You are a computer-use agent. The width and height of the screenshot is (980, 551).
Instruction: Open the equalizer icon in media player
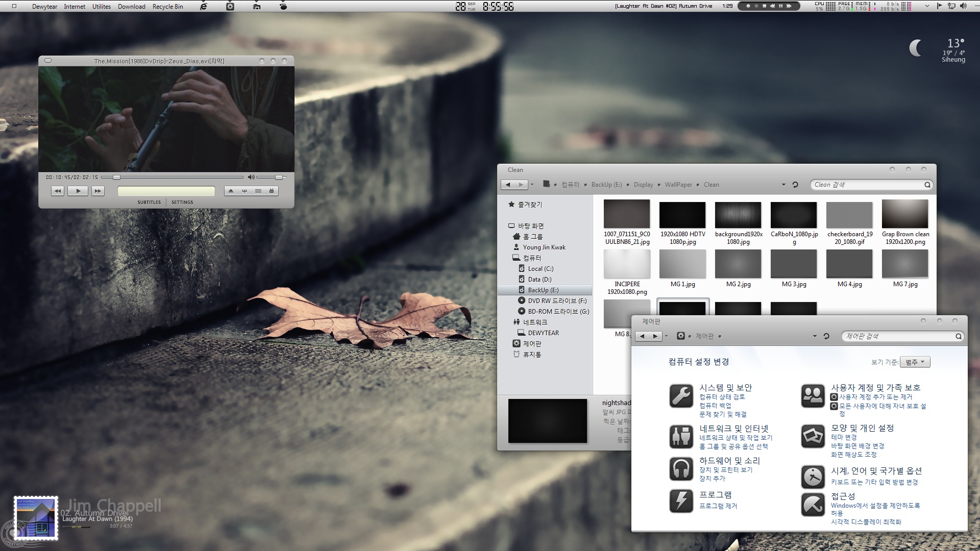click(x=244, y=191)
